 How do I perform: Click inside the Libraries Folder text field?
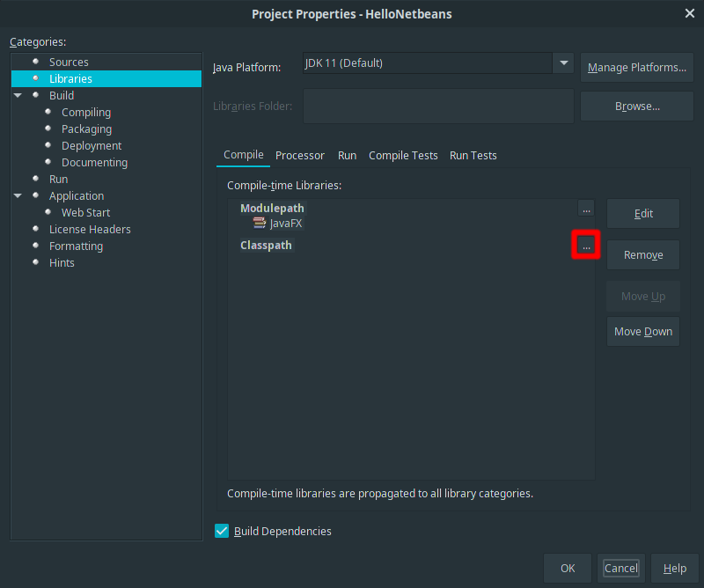point(438,107)
